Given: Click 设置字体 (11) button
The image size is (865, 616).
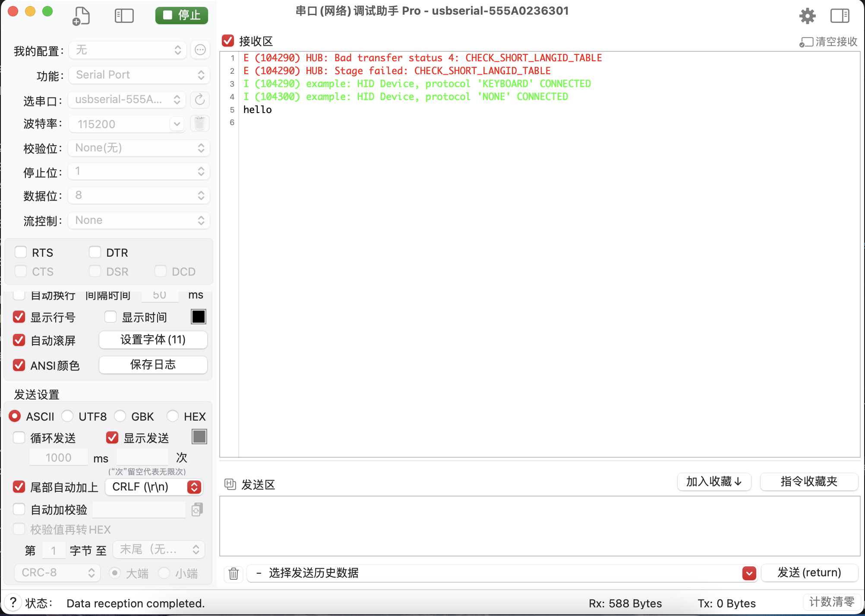Looking at the screenshot, I should pos(153,340).
